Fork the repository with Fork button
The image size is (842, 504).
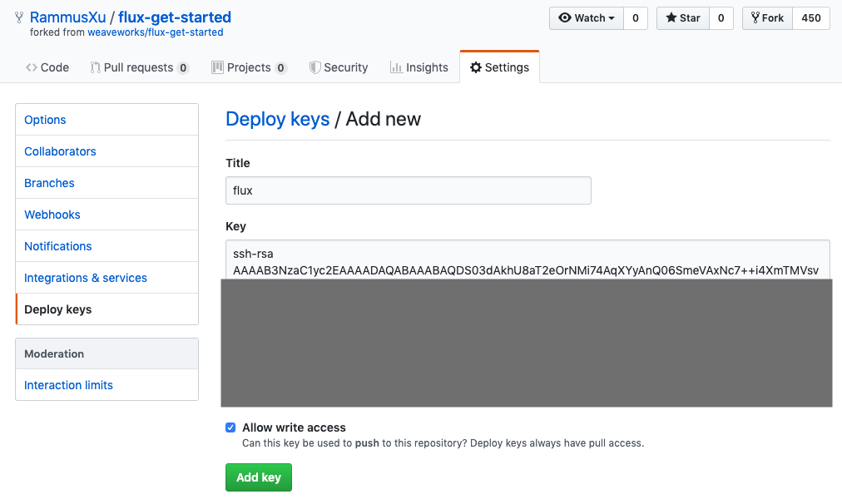tap(766, 18)
